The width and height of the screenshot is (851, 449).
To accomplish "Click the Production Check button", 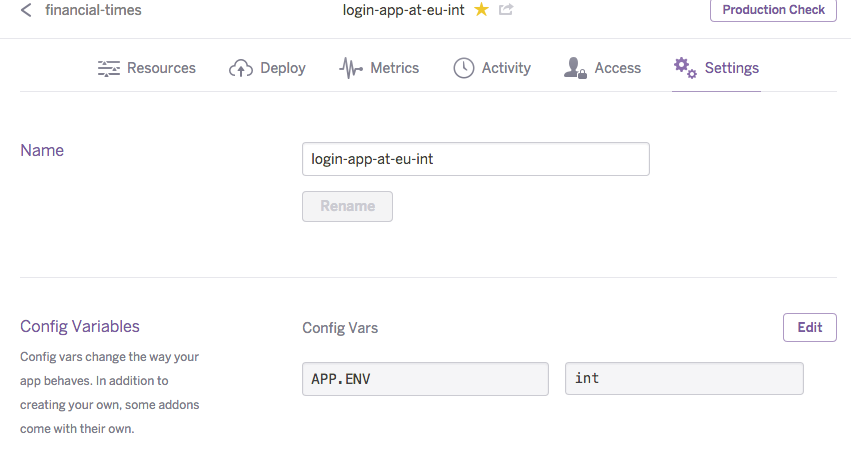I will [773, 10].
